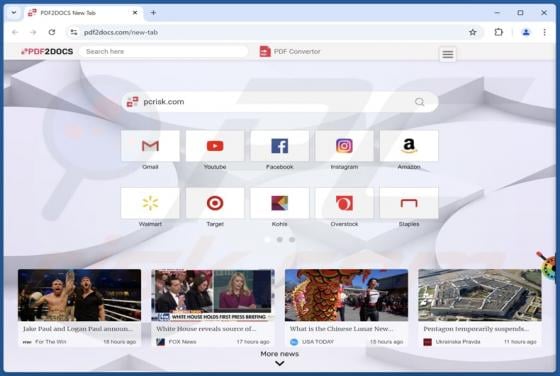Select first shortcut page dot
560x376 pixels.
point(267,240)
